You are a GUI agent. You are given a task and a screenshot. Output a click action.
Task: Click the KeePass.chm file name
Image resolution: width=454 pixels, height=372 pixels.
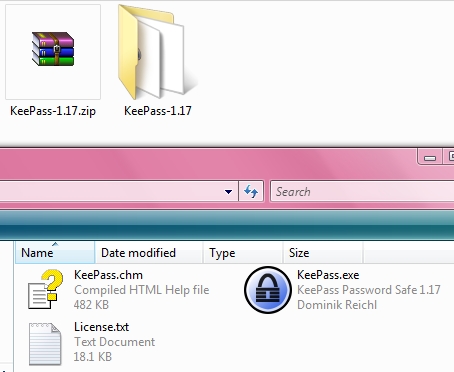[x=108, y=275]
